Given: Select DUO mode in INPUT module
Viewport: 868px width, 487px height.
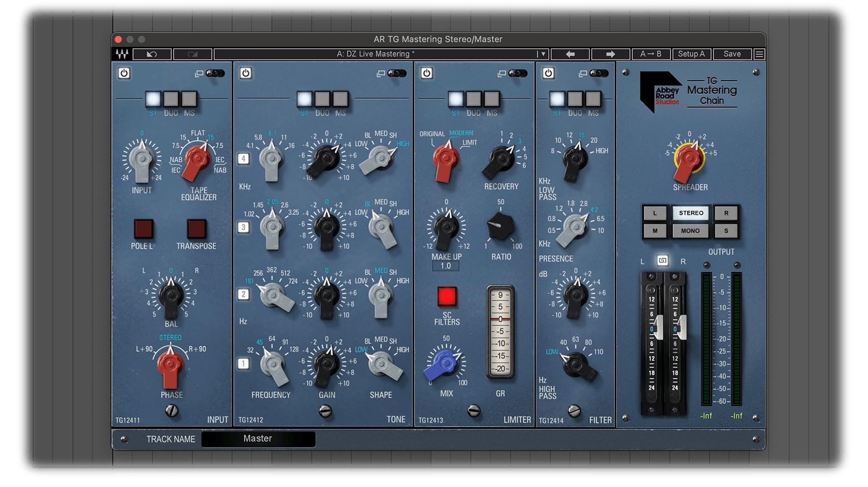Looking at the screenshot, I should (x=171, y=99).
